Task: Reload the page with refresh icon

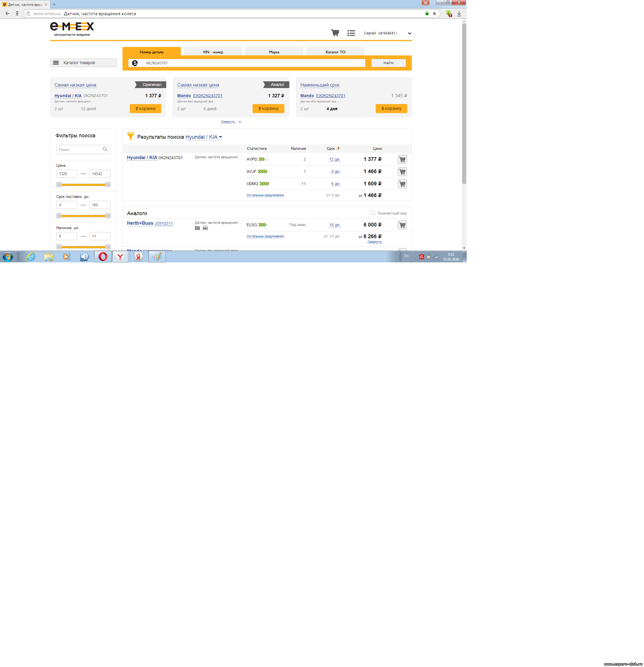Action: 28,14
